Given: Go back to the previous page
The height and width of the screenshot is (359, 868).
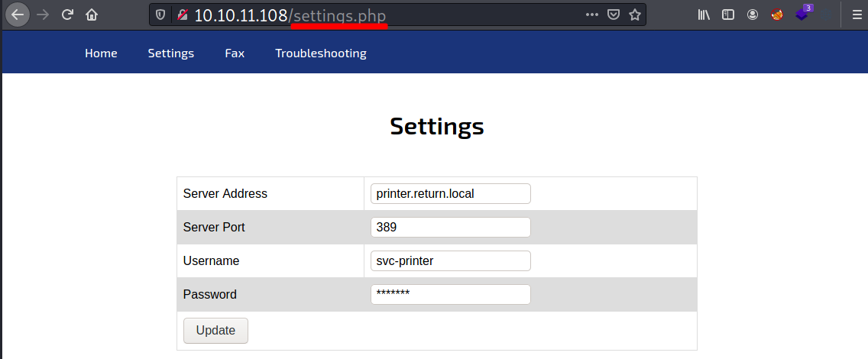Looking at the screenshot, I should click(x=18, y=15).
